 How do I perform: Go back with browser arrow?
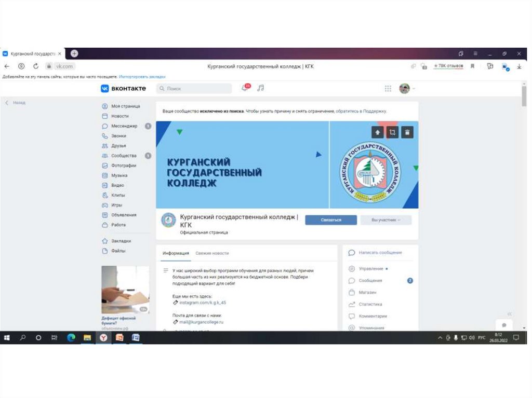point(7,66)
